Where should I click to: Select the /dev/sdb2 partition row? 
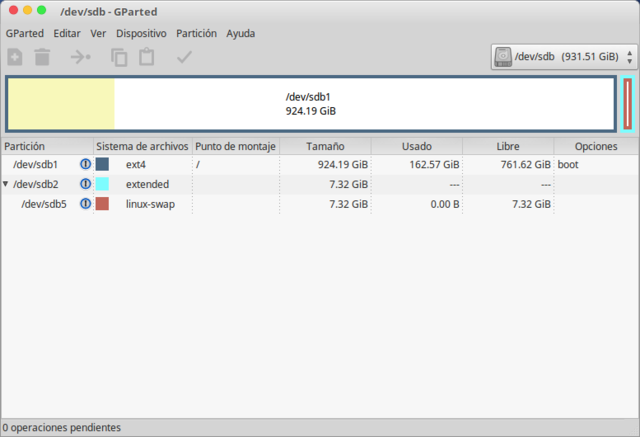point(320,184)
